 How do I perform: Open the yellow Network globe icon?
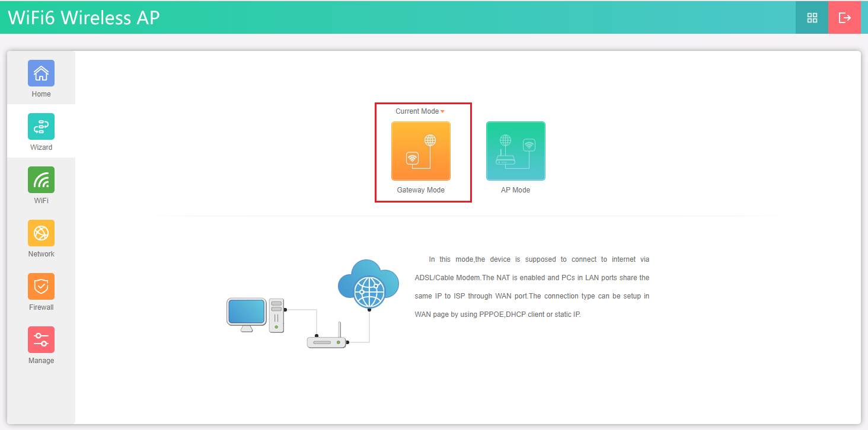pyautogui.click(x=41, y=233)
